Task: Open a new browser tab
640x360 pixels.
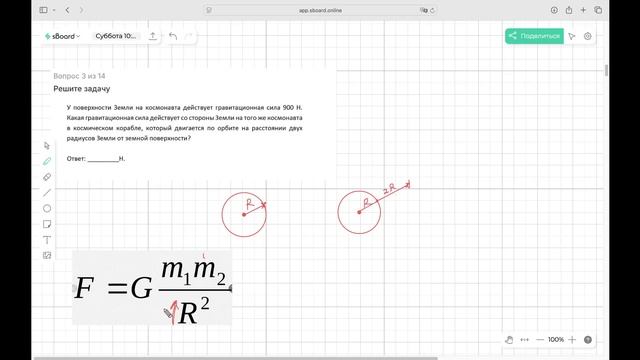Action: [583, 10]
